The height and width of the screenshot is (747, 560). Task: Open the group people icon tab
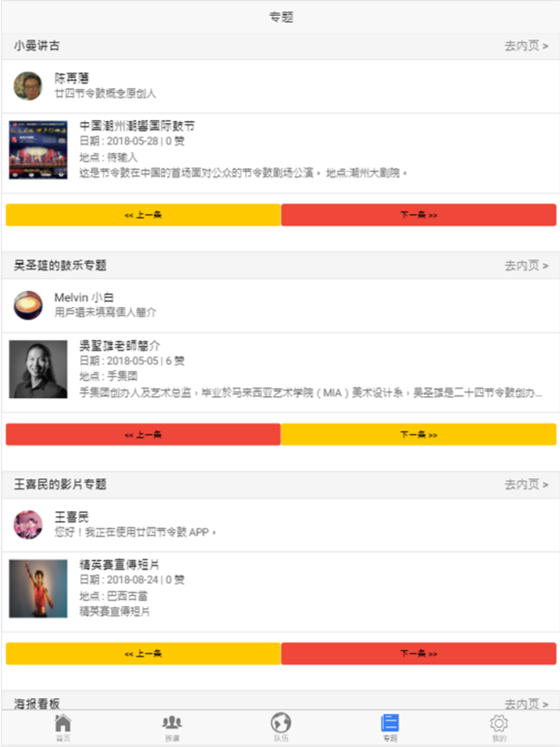(172, 727)
